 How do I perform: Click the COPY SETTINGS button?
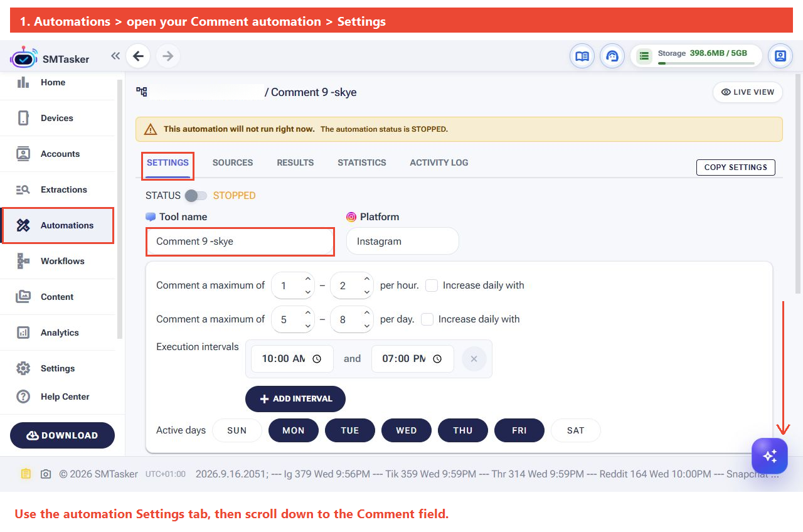click(736, 168)
